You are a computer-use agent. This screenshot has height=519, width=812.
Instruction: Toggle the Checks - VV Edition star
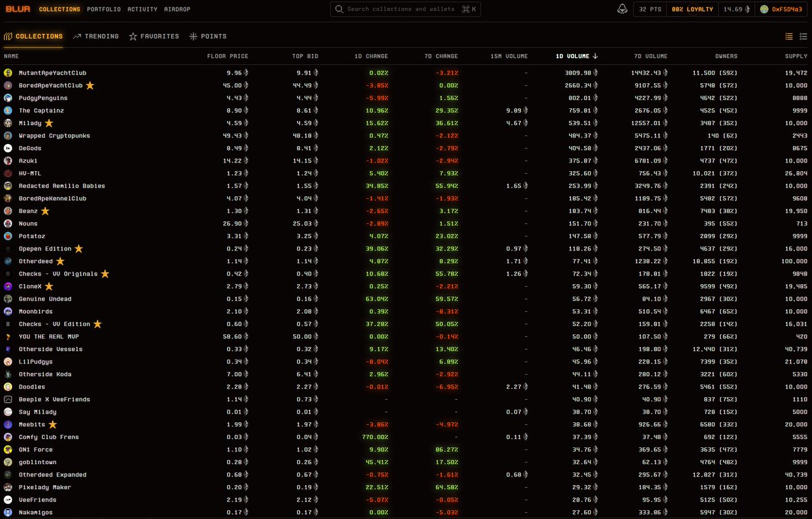[97, 324]
